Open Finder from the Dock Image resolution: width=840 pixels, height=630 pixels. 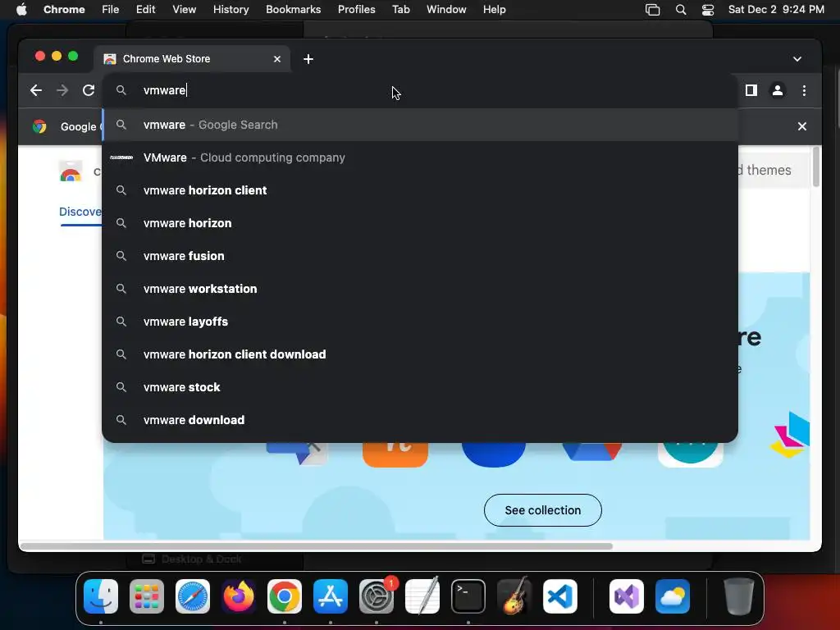[x=101, y=596]
